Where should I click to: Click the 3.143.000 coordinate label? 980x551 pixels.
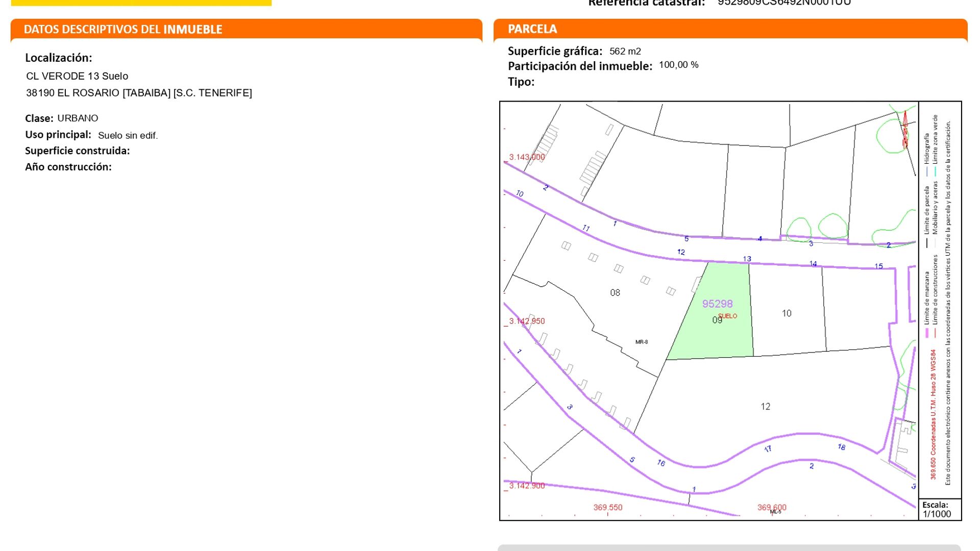tap(527, 157)
